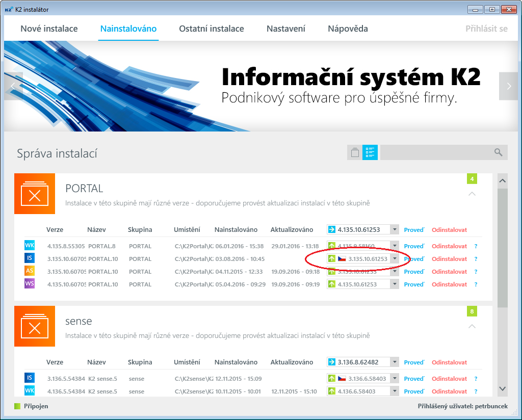
Task: Show previous banner slide
Action: coord(13,86)
